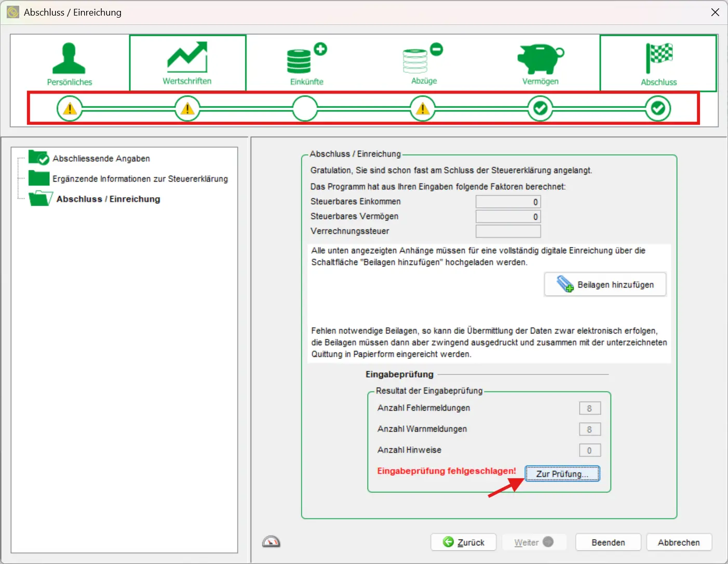Click the warning icon under the Abzüge step
The width and height of the screenshot is (728, 564).
pyautogui.click(x=423, y=109)
